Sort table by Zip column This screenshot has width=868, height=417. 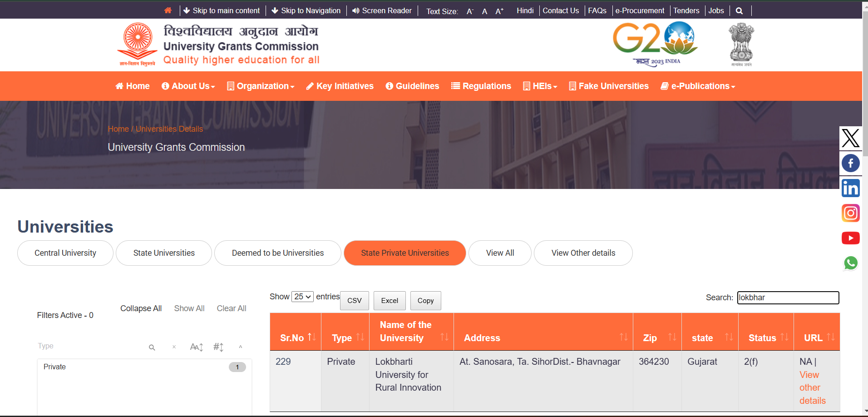pyautogui.click(x=657, y=332)
